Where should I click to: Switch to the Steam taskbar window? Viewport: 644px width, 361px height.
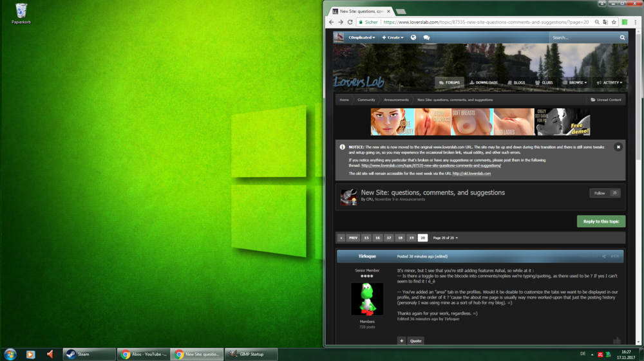pos(89,354)
